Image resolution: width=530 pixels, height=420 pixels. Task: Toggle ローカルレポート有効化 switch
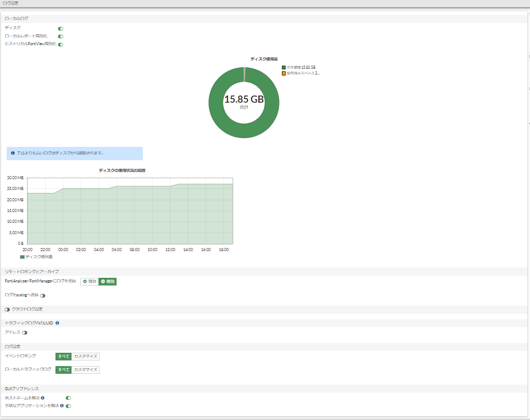point(61,36)
